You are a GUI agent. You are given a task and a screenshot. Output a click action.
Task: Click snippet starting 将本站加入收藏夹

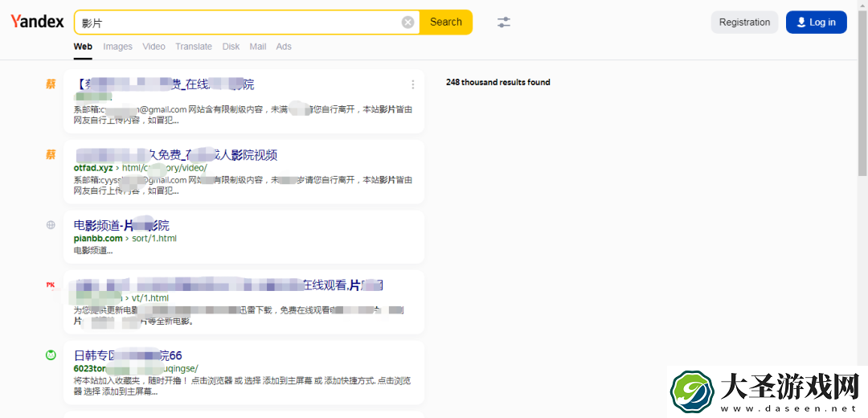coord(243,386)
